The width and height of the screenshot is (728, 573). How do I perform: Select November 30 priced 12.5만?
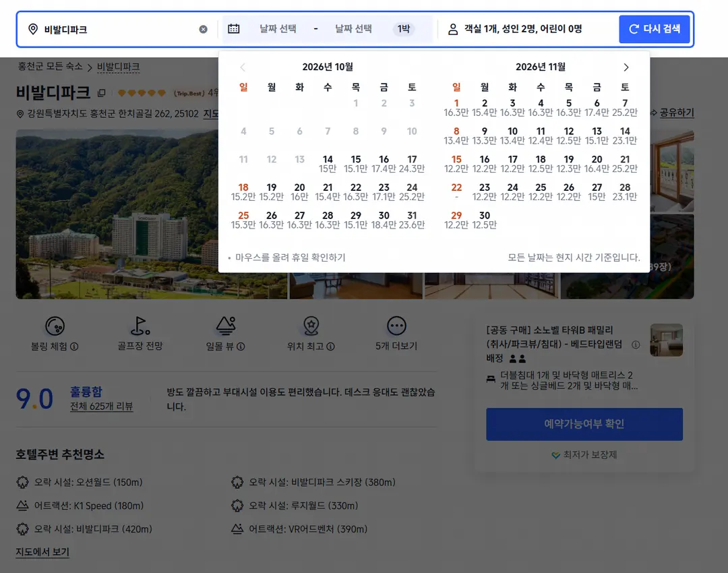tap(484, 220)
